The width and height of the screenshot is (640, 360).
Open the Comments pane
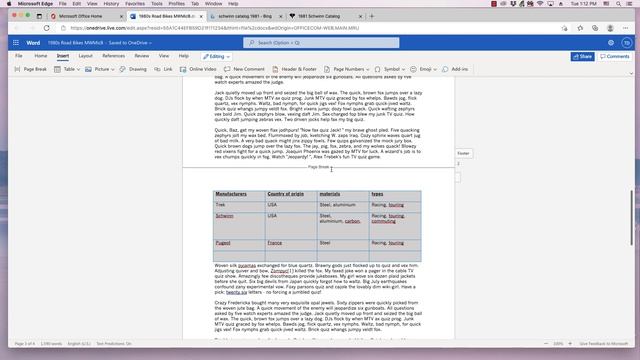(615, 57)
